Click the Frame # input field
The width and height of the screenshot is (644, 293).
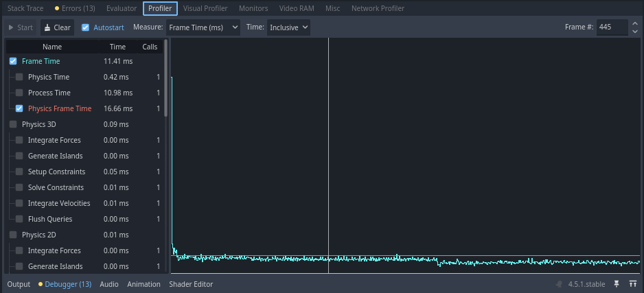610,27
